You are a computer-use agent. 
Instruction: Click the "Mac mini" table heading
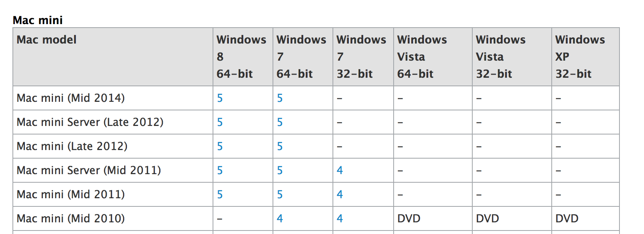[x=38, y=20]
